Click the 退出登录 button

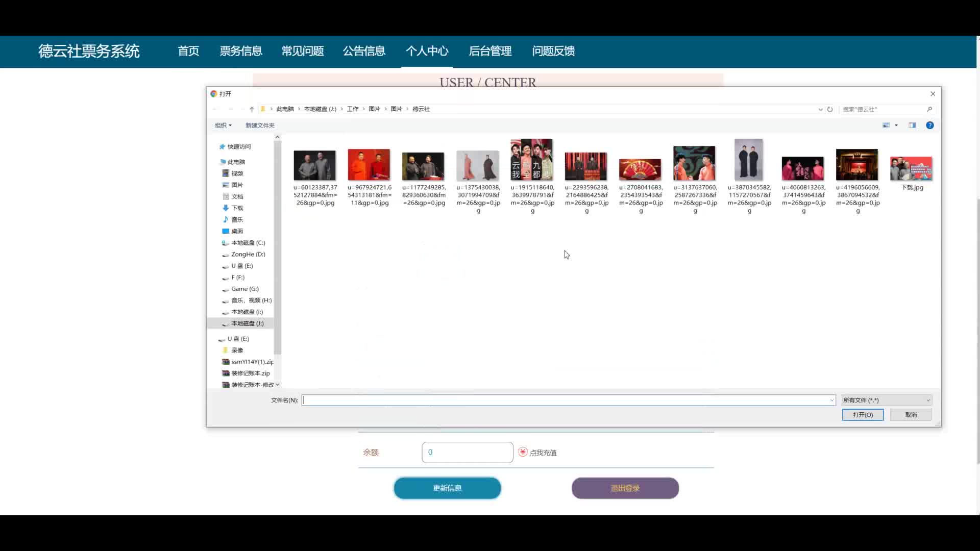pyautogui.click(x=625, y=488)
